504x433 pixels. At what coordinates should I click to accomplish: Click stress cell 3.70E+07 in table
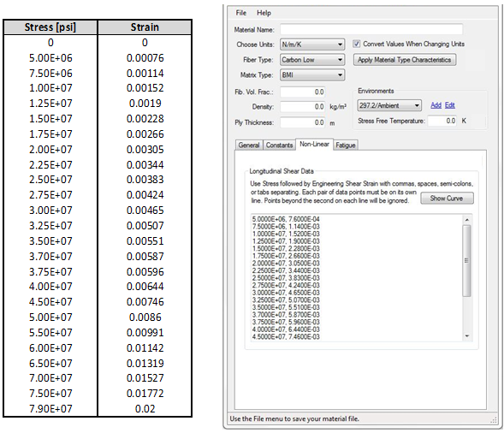pos(50,257)
